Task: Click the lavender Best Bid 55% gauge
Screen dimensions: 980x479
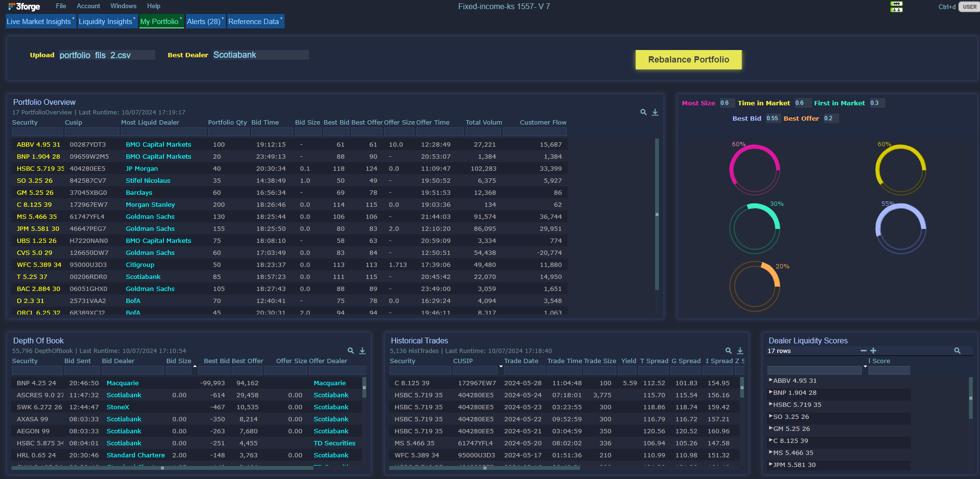Action: pos(901,228)
